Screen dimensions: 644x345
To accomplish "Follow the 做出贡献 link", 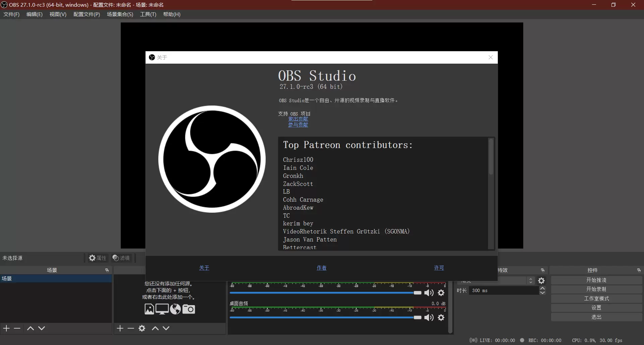I will tap(298, 119).
